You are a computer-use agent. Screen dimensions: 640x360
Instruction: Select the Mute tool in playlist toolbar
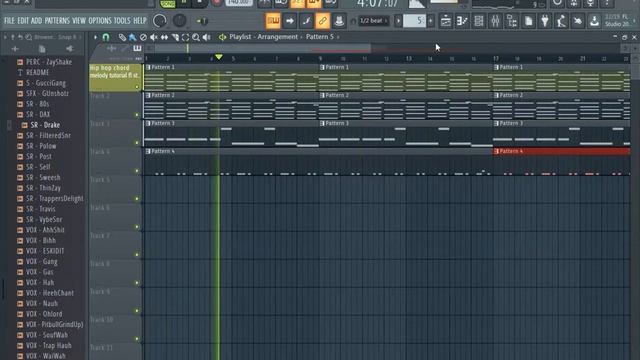coord(153,38)
